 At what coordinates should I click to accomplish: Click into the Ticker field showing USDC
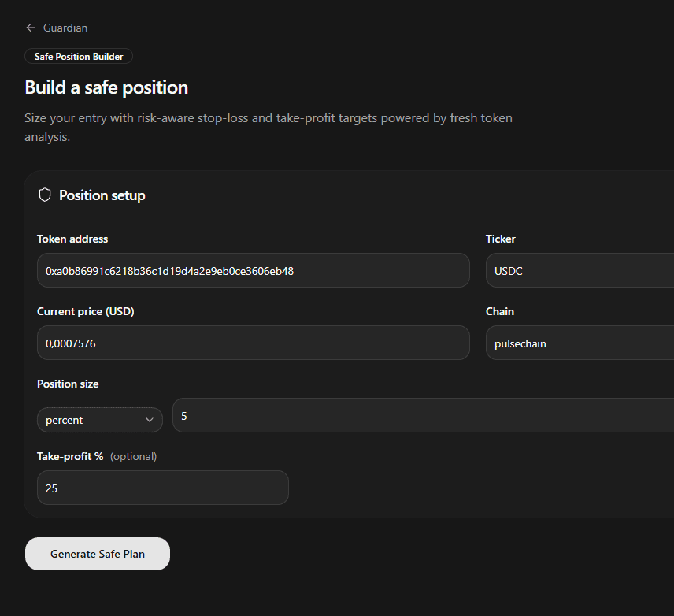[x=580, y=270]
